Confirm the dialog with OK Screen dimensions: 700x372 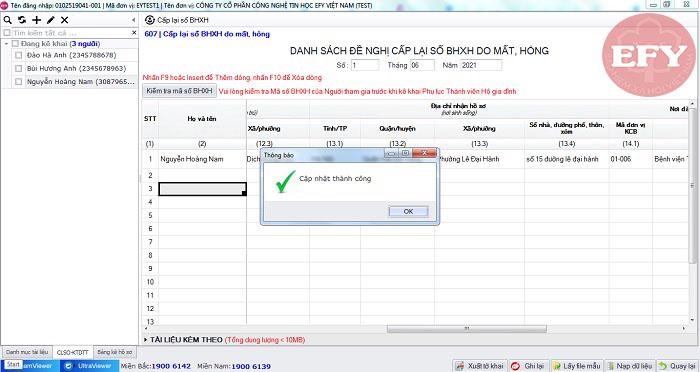408,211
